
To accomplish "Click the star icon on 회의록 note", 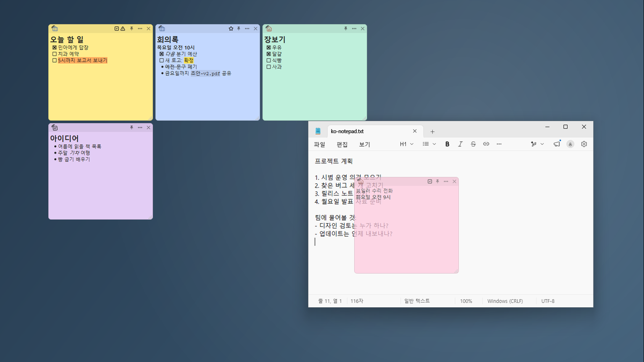I will click(231, 28).
